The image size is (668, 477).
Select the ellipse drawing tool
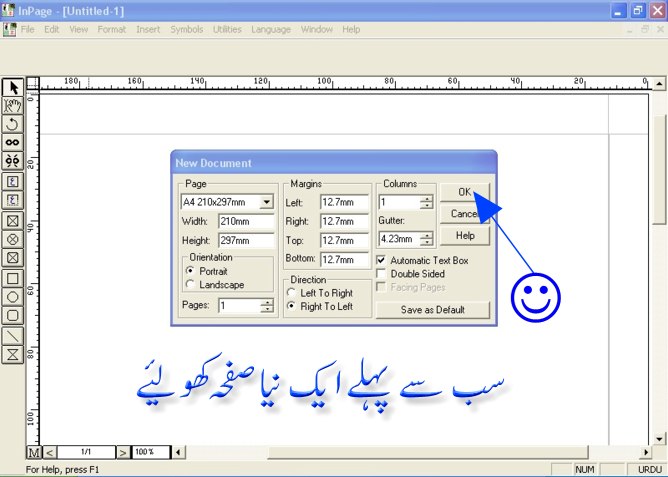coord(13,297)
